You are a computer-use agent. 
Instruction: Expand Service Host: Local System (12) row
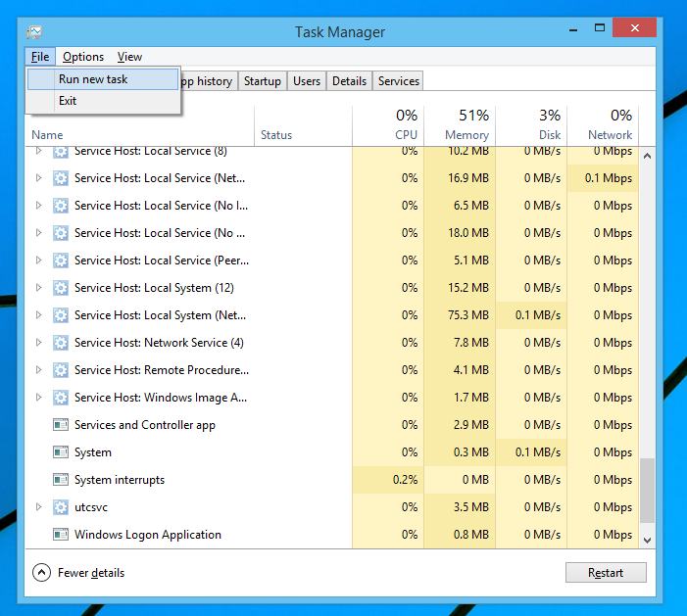38,288
